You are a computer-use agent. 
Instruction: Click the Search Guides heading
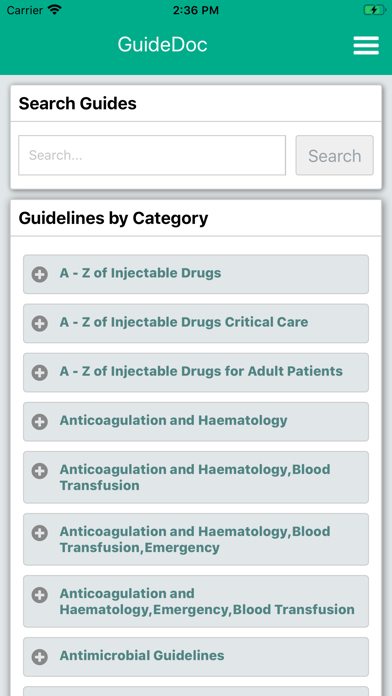pos(78,103)
